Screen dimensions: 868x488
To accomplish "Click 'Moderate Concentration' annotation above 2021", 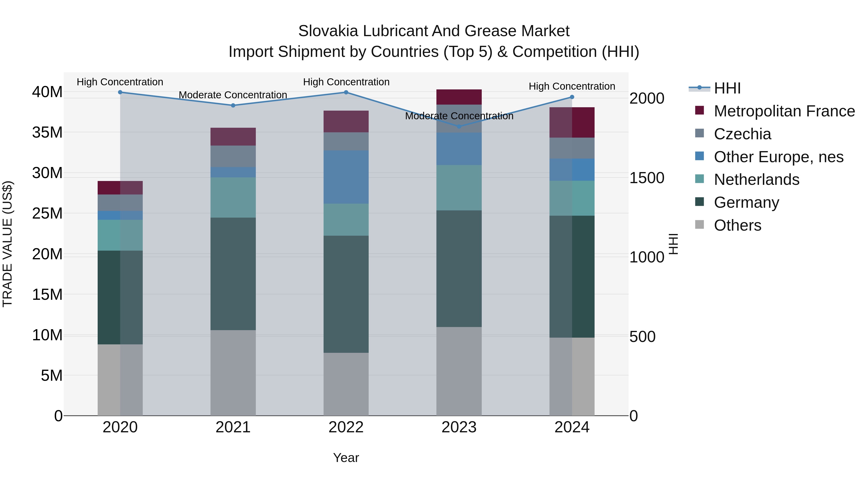I will [x=233, y=95].
